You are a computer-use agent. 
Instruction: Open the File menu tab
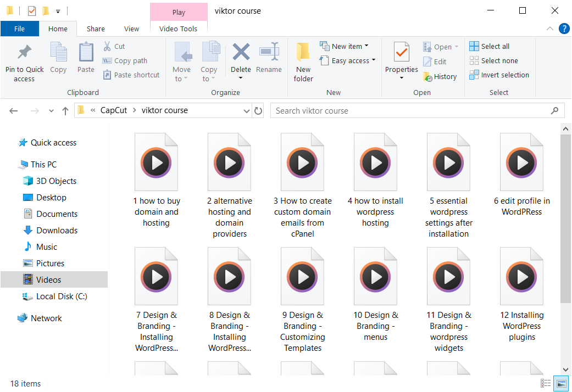tap(20, 29)
